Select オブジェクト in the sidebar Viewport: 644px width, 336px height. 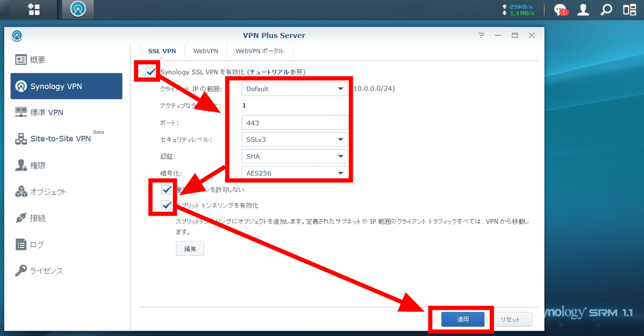(x=67, y=192)
